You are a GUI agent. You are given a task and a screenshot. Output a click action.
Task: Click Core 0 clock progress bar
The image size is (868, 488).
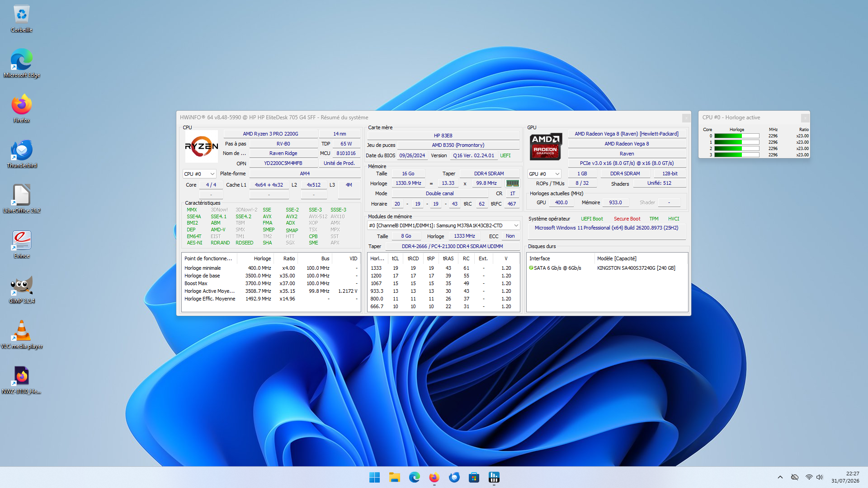(736, 136)
